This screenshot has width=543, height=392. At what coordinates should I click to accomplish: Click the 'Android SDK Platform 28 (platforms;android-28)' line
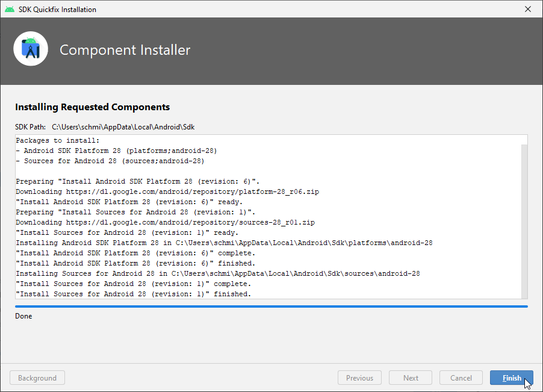[116, 151]
